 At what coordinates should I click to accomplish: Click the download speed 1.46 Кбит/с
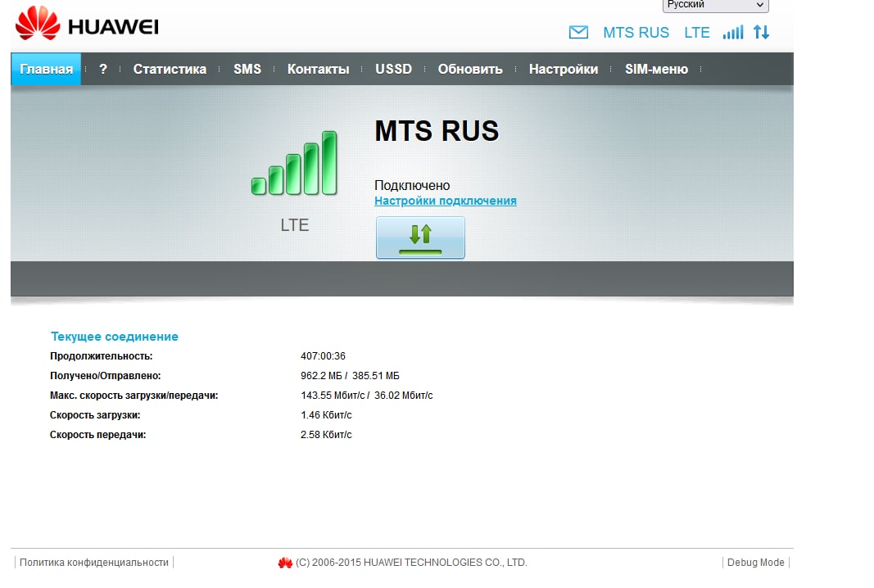tap(326, 414)
